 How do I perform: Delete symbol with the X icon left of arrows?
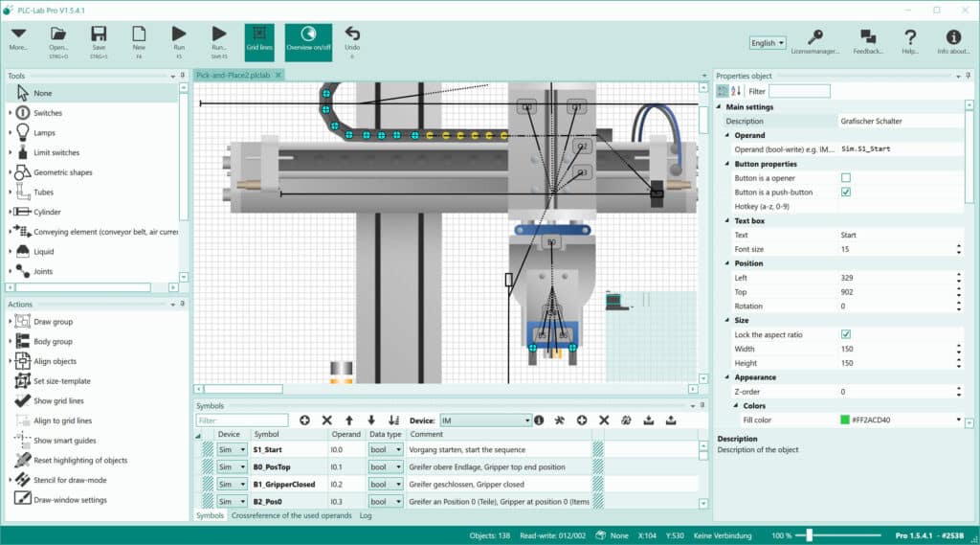pyautogui.click(x=327, y=420)
